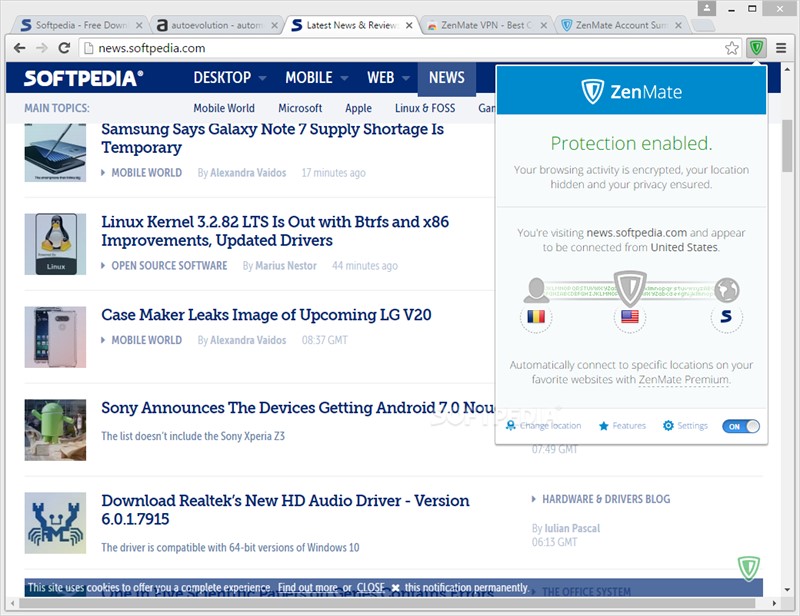Select the Linux & FOSS topic
Screen dimensions: 800x616
click(x=425, y=108)
